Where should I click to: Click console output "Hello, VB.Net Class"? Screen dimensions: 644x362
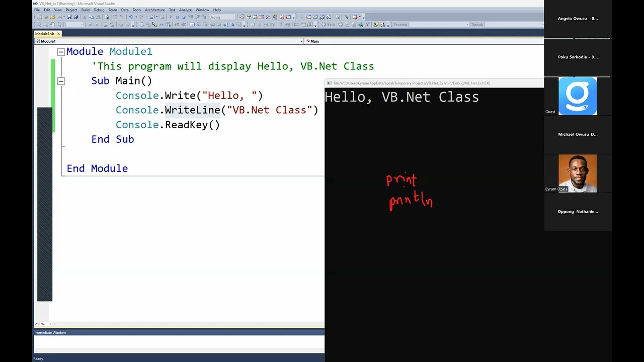pyautogui.click(x=401, y=97)
